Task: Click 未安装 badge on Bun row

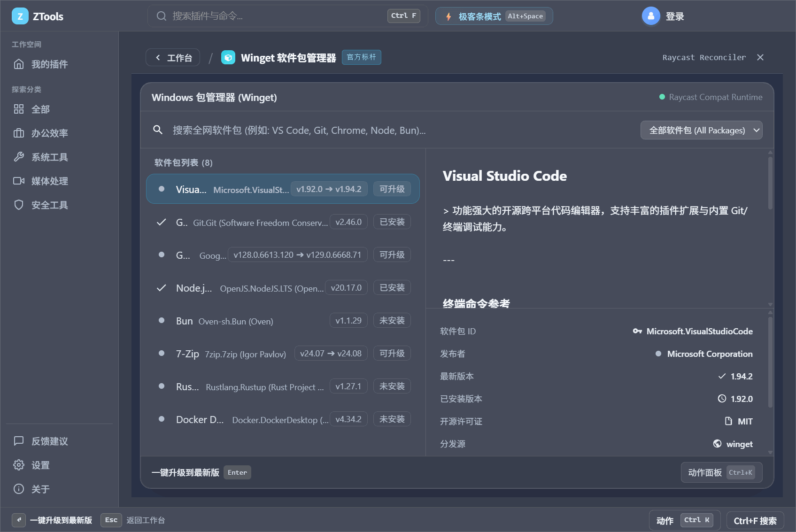Action: 392,320
